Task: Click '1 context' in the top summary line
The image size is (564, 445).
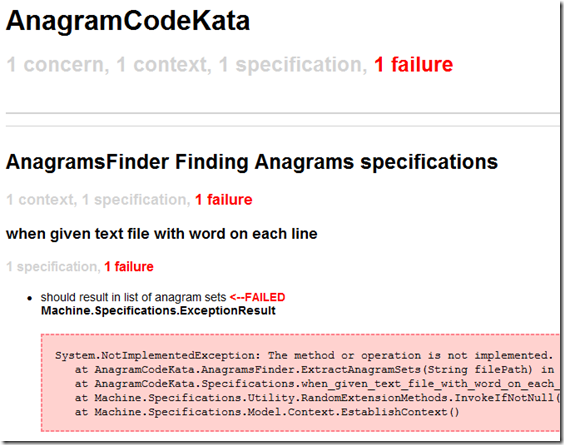Action: 164,65
